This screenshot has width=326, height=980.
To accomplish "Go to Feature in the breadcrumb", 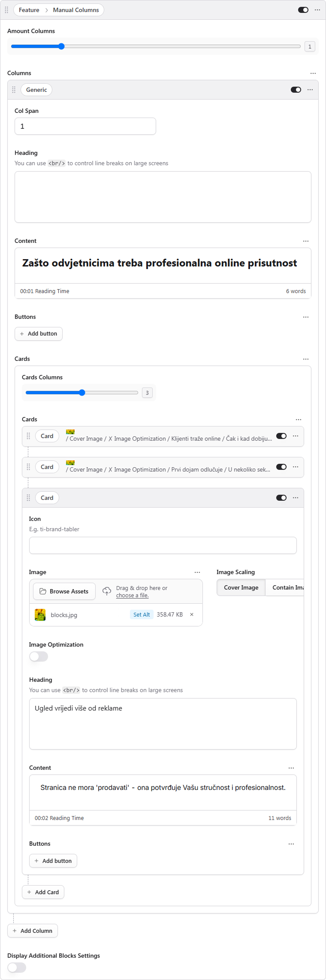I will point(29,10).
